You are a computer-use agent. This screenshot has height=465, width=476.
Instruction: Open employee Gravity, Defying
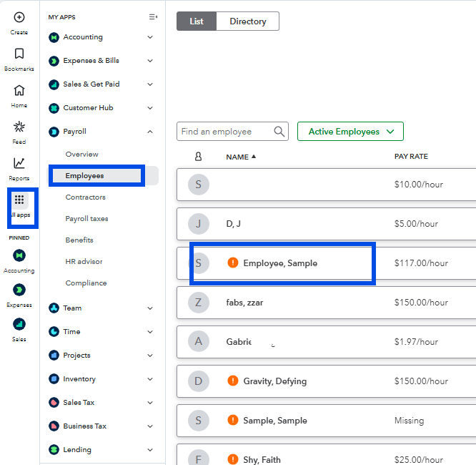(x=274, y=381)
